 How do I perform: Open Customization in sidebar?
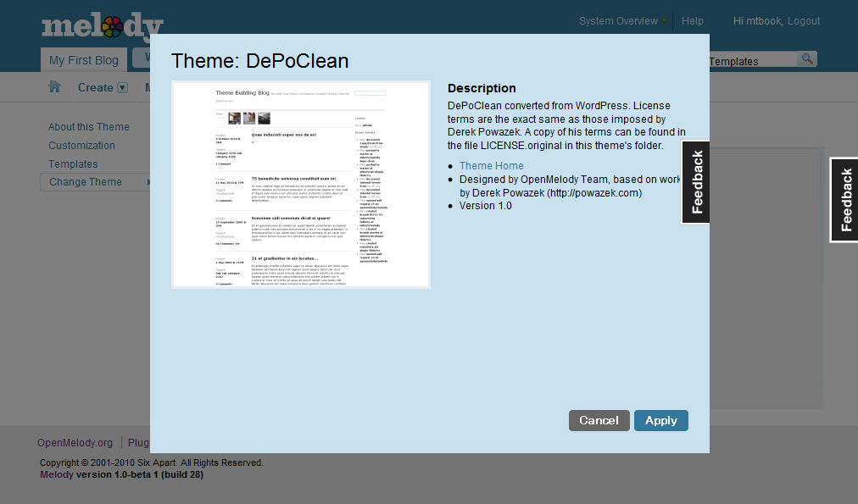81,146
